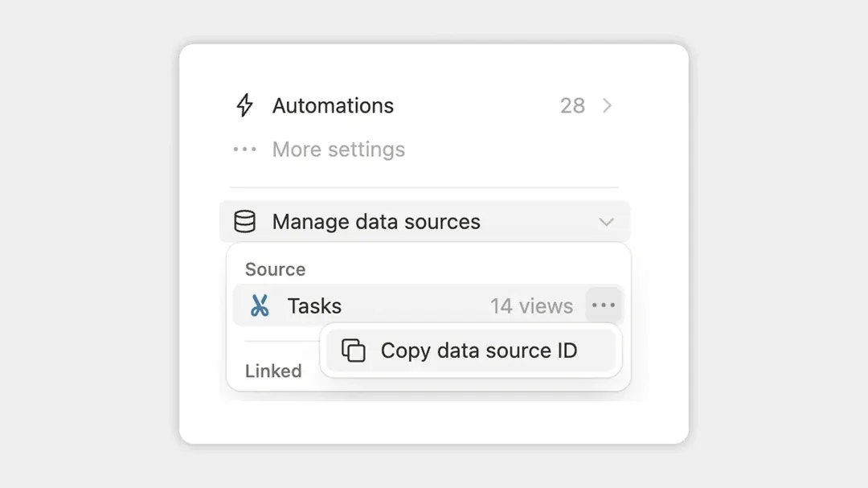Select Copy data source ID

pyautogui.click(x=479, y=351)
